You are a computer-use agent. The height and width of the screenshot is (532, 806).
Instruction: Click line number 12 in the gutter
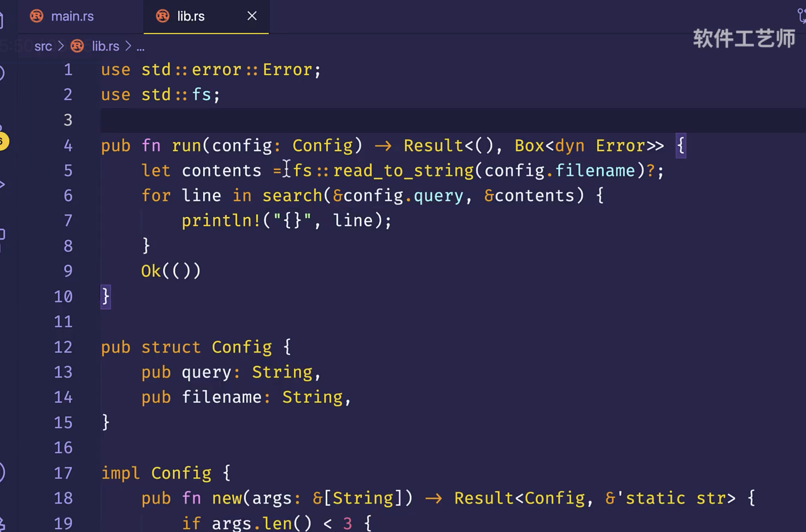pos(63,347)
